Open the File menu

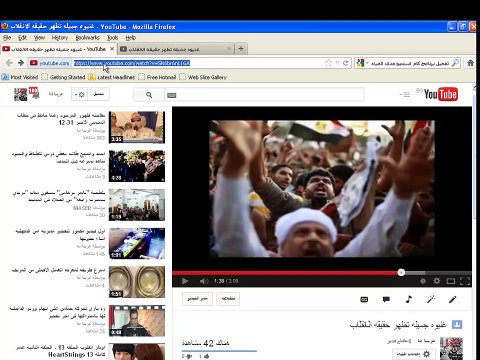7,38
